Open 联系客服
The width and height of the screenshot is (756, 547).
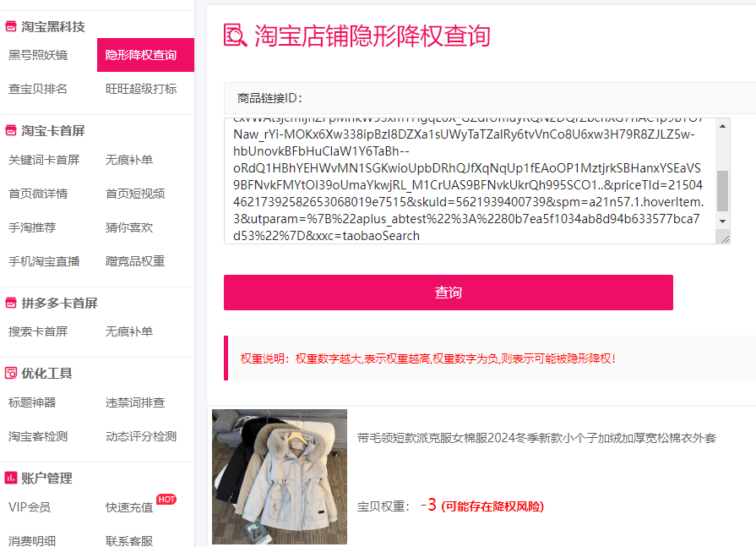[129, 541]
